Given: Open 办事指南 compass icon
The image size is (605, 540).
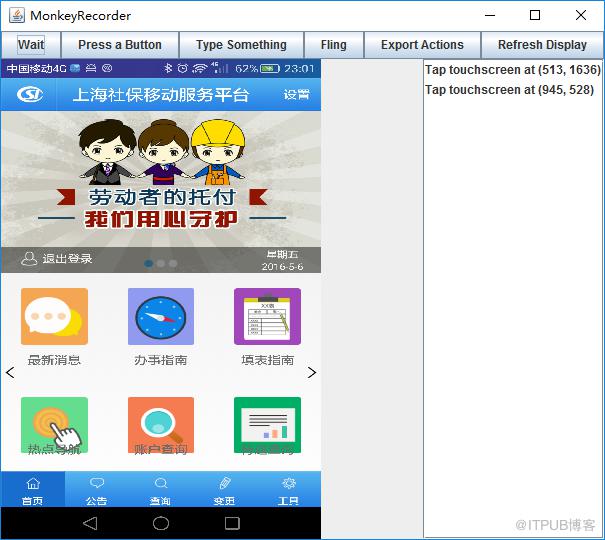Looking at the screenshot, I should point(161,316).
